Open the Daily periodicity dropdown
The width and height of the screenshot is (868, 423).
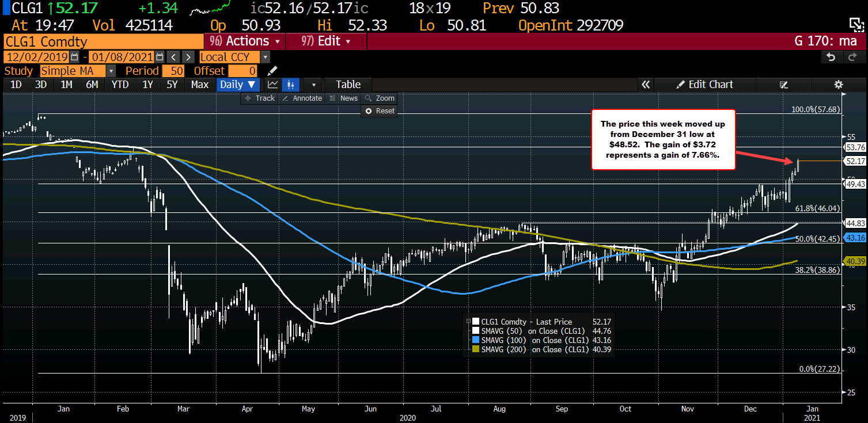coord(238,85)
